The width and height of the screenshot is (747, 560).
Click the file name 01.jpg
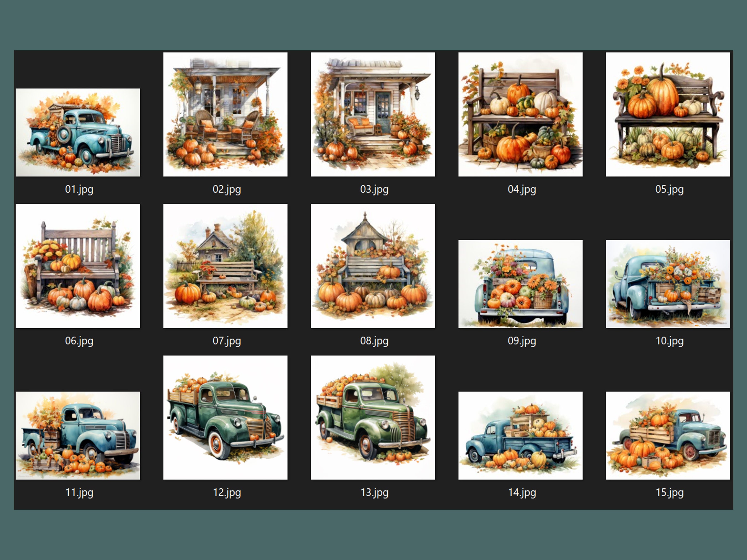[x=79, y=189]
